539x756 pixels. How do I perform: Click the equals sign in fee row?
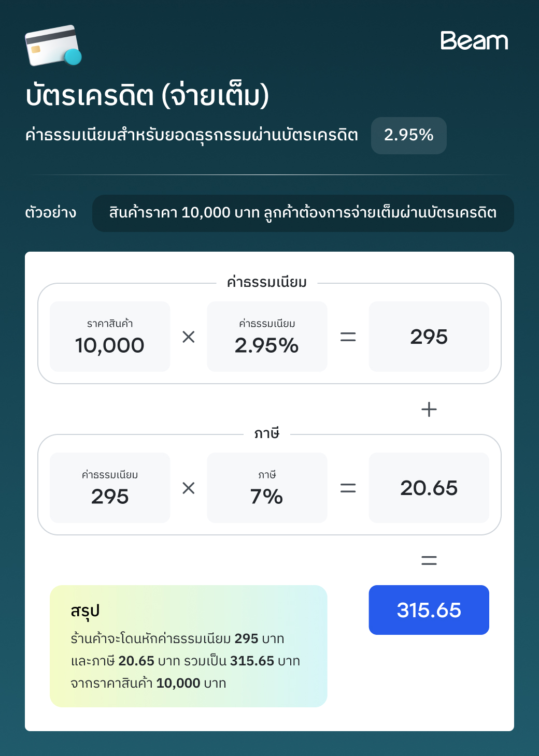[x=348, y=337]
